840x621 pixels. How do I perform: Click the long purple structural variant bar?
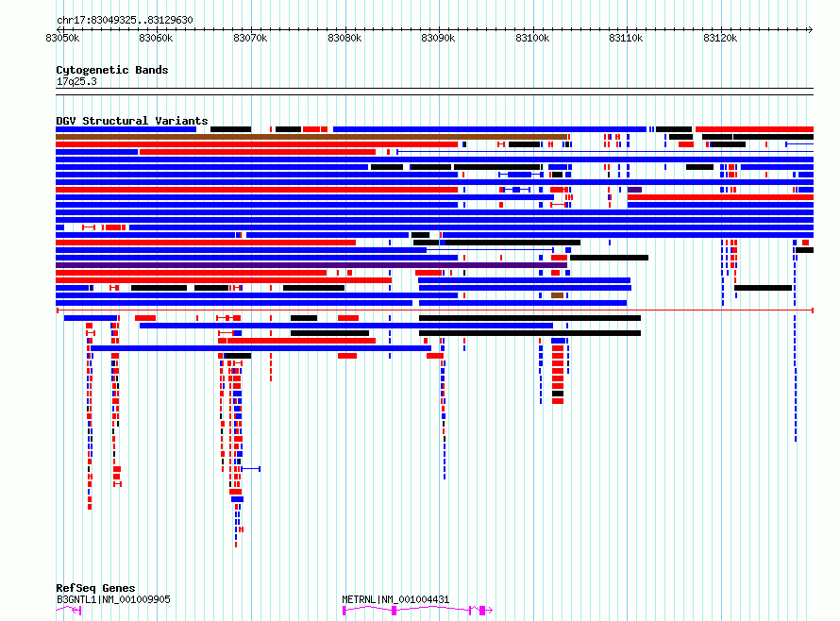pyautogui.click(x=311, y=265)
